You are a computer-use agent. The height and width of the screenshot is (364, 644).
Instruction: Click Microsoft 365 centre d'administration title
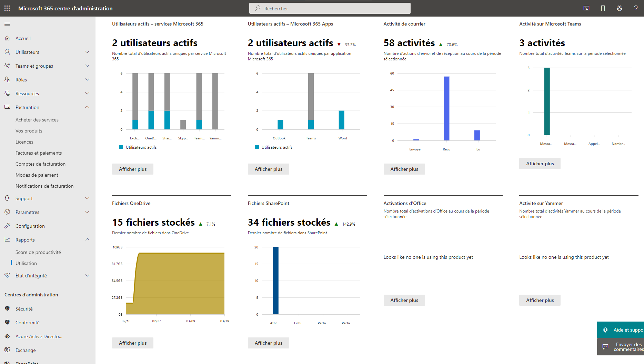[66, 8]
